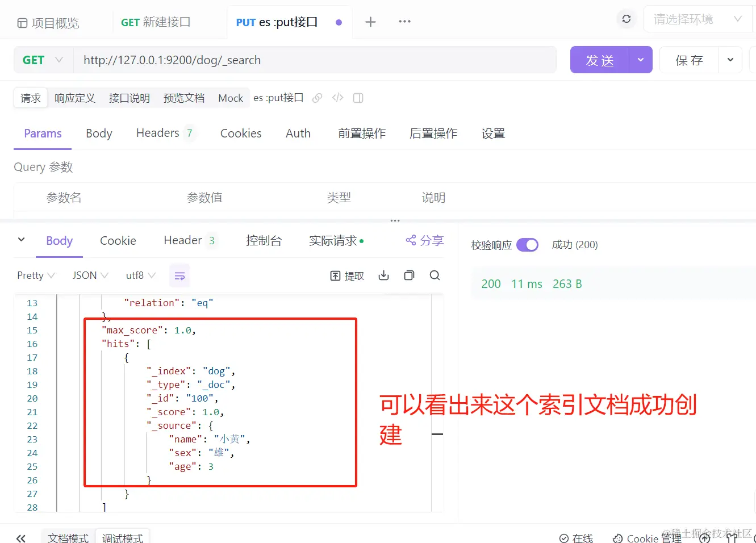The width and height of the screenshot is (756, 543).
Task: Toggle the 校验响应 switch
Action: pos(527,245)
